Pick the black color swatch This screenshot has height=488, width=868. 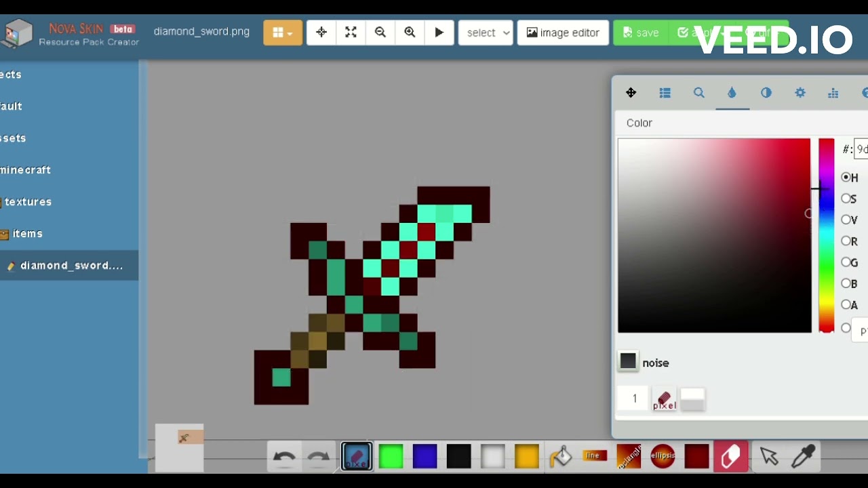(x=458, y=456)
